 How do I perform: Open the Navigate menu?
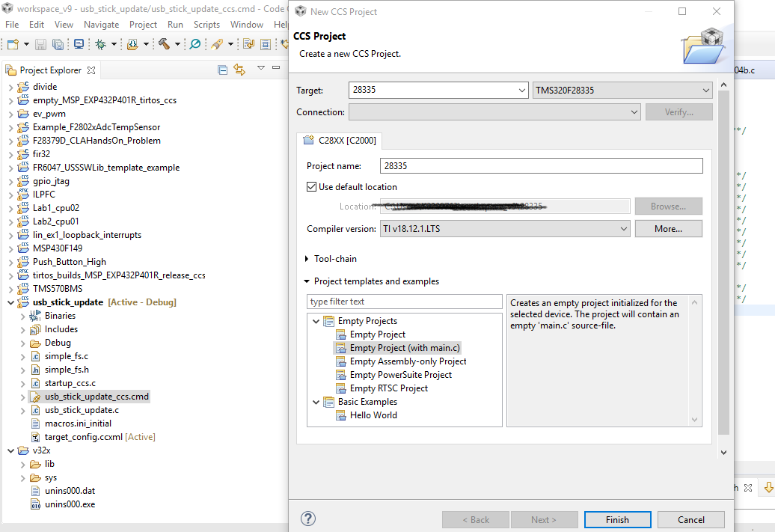[101, 24]
